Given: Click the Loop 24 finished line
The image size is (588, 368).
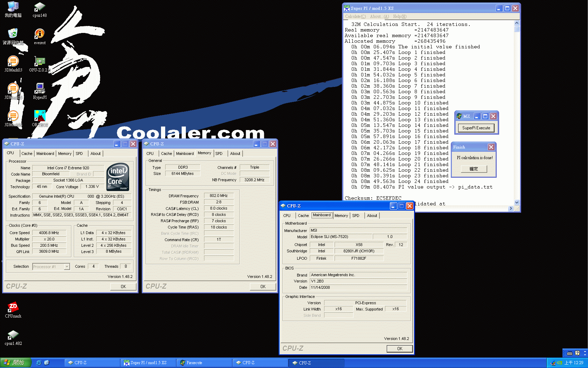Looking at the screenshot, I should tap(400, 181).
